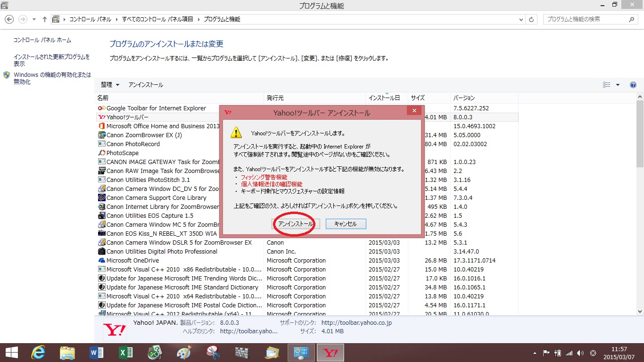
Task: Click the network signal tray icon
Action: click(569, 353)
